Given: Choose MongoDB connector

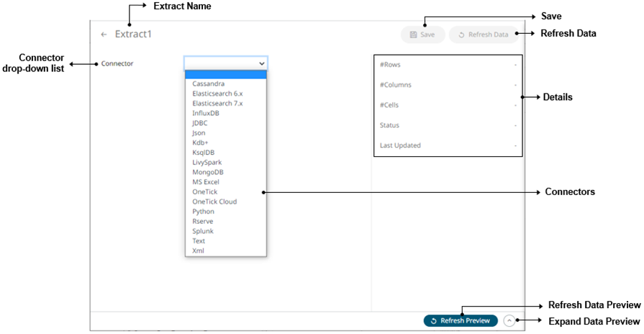Looking at the screenshot, I should (x=226, y=172).
